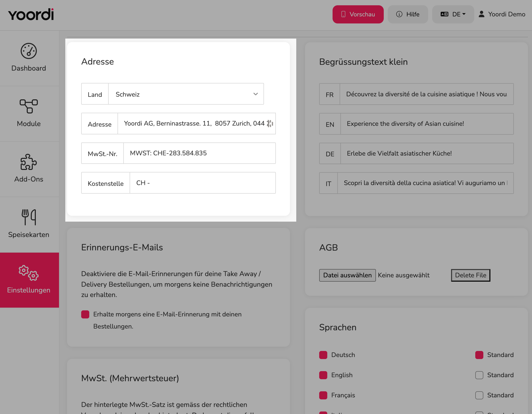Open Speisekarten fork and knife icon
532x414 pixels.
(29, 217)
